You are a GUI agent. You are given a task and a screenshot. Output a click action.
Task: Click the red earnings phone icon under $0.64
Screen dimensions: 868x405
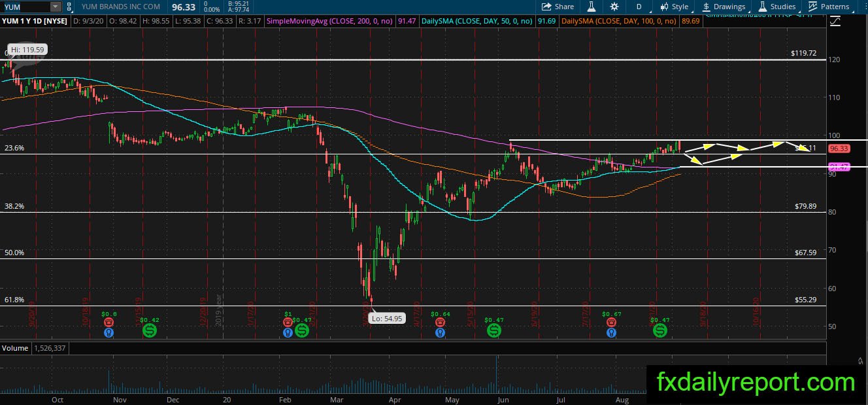point(441,323)
